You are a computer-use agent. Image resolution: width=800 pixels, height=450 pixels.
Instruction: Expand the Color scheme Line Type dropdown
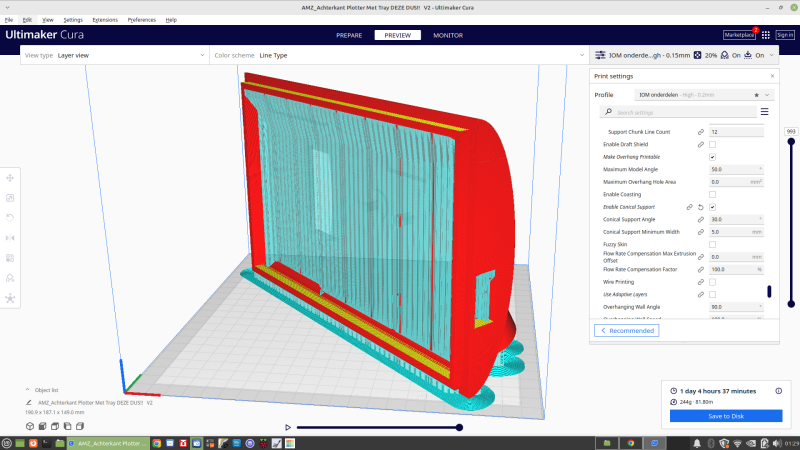coord(398,56)
